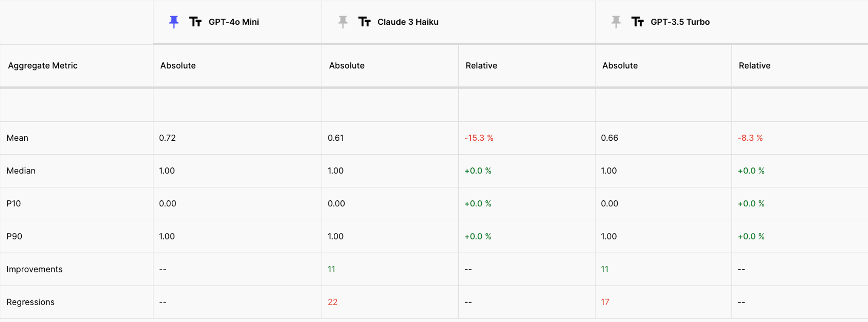Open Claude 3 Haiku's 22 regressions
868x322 pixels.
[332, 302]
